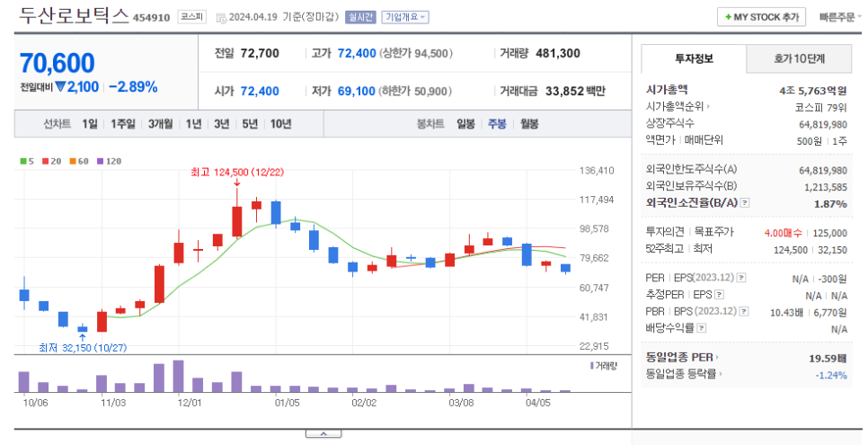Image resolution: width=868 pixels, height=445 pixels.
Task: Toggle the 20-day moving average legend
Action: click(51, 161)
